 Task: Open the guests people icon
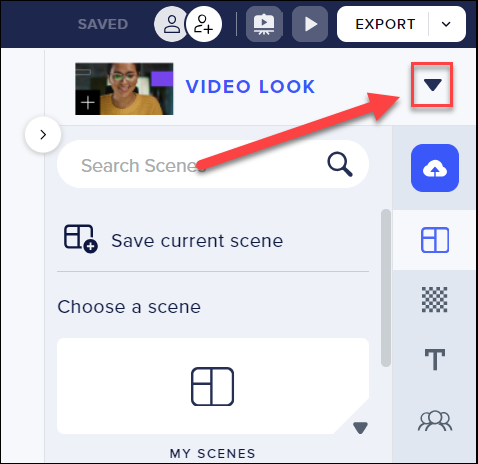[435, 421]
